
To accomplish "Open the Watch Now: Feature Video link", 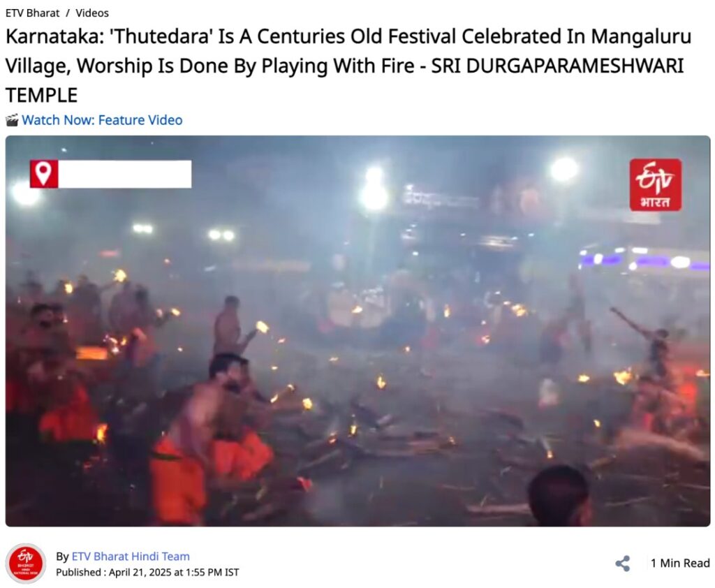I will point(102,120).
